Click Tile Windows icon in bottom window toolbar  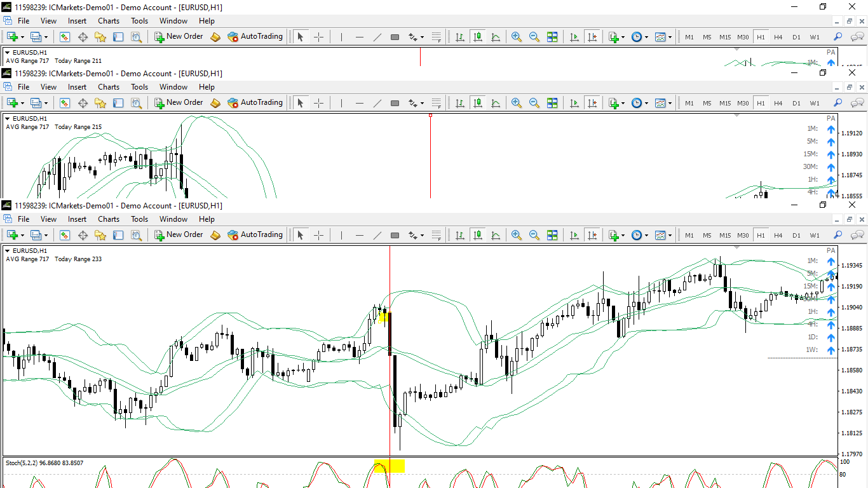point(552,234)
